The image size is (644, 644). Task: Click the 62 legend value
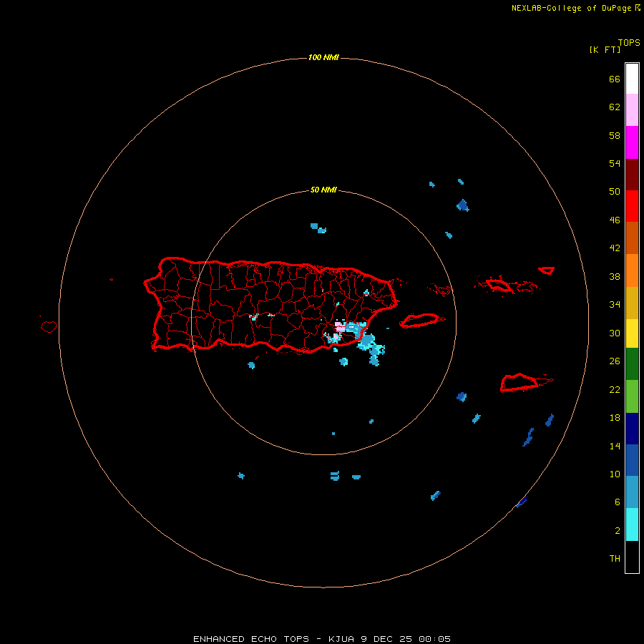click(x=615, y=107)
